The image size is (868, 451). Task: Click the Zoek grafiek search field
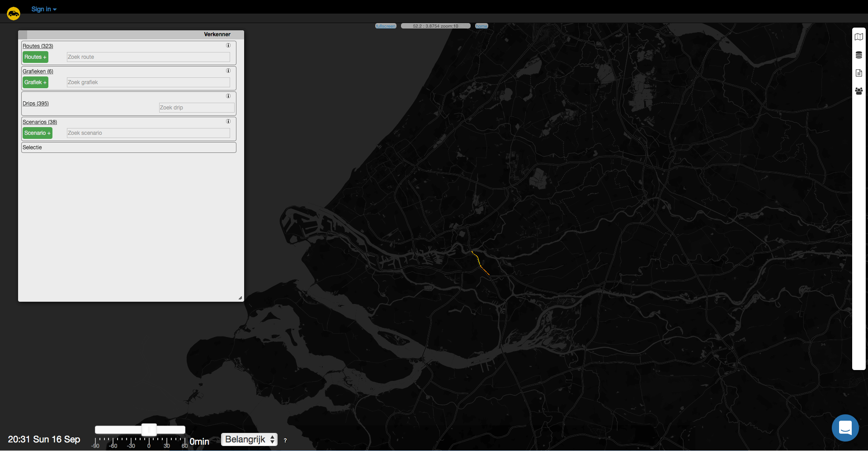148,82
